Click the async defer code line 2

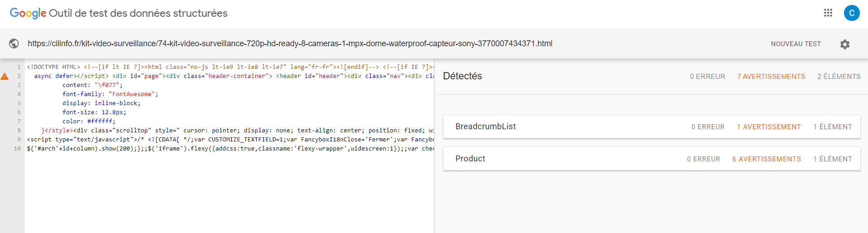pos(229,76)
